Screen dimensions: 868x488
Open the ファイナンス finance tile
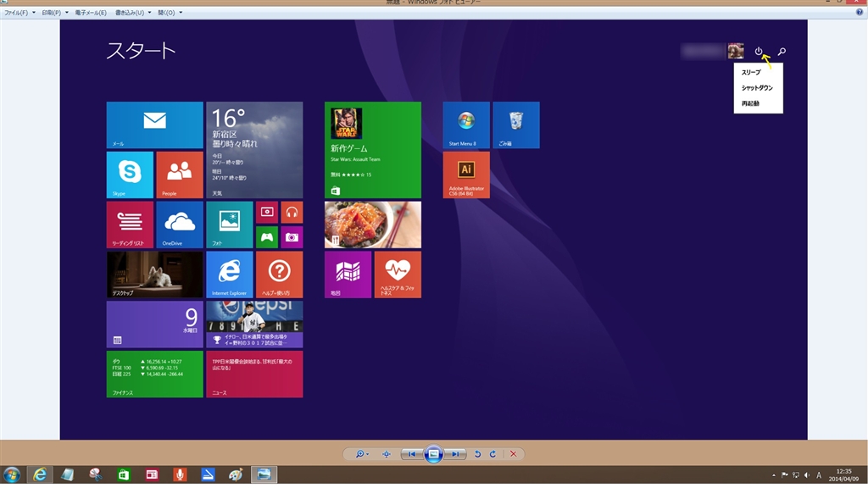tap(154, 374)
